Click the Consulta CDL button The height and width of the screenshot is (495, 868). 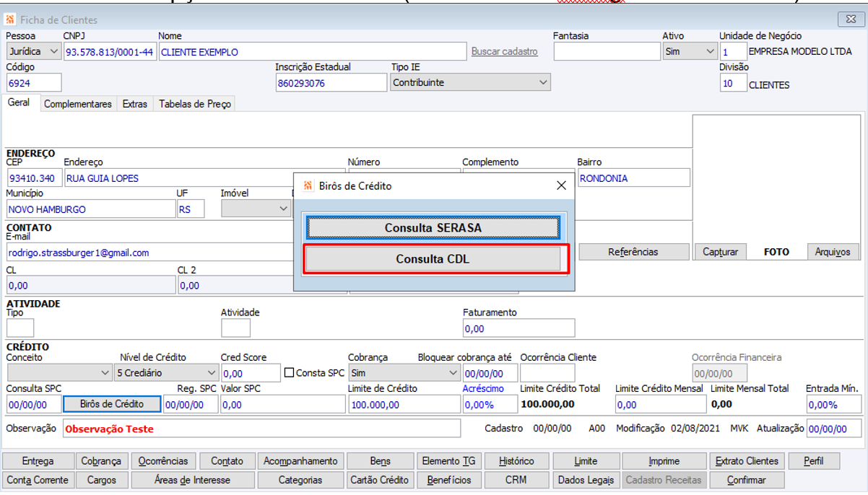[x=433, y=259]
